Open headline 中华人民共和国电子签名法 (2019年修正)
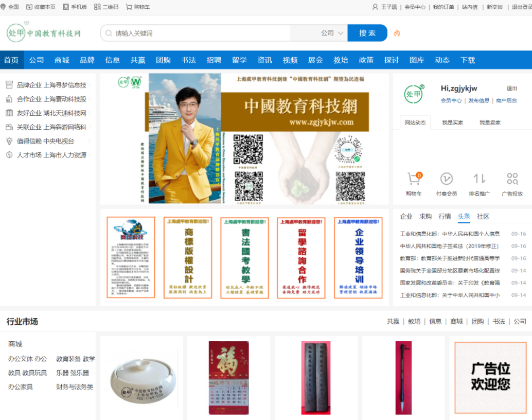532x420 pixels. coord(449,246)
